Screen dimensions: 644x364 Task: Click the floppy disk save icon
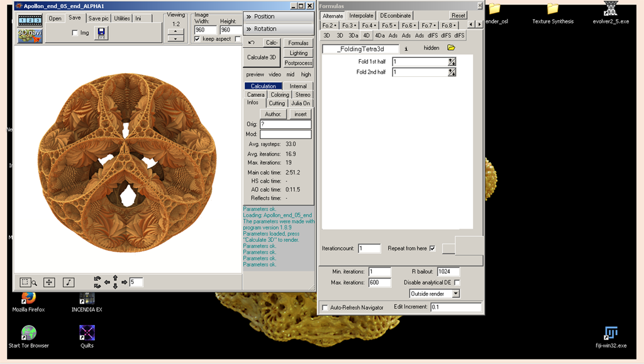pyautogui.click(x=101, y=33)
